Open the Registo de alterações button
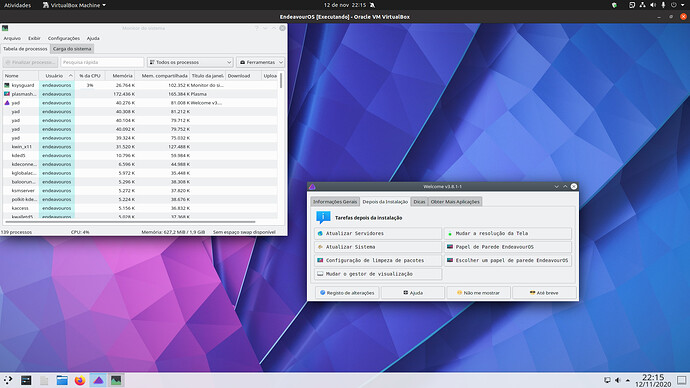This screenshot has width=690, height=388. [x=347, y=293]
